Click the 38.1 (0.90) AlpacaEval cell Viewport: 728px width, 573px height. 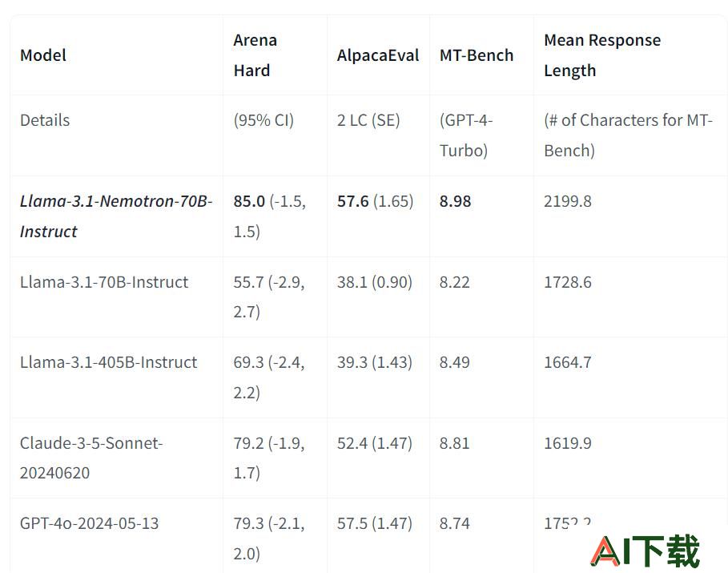click(375, 282)
